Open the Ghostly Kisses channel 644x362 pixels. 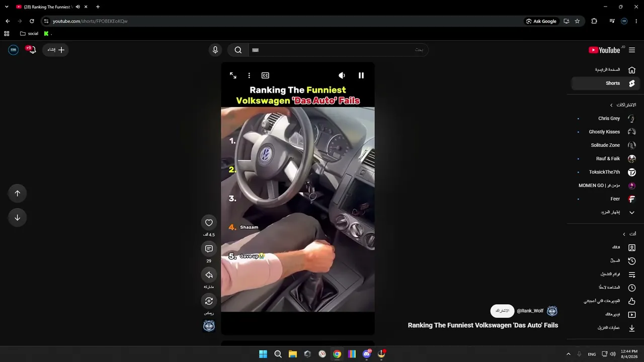click(606, 132)
